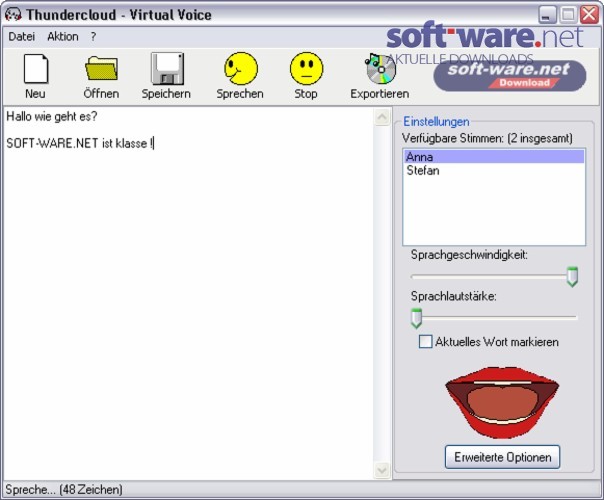Enable Aktuelles Wort markieren checkbox
This screenshot has height=500, width=604.
425,342
